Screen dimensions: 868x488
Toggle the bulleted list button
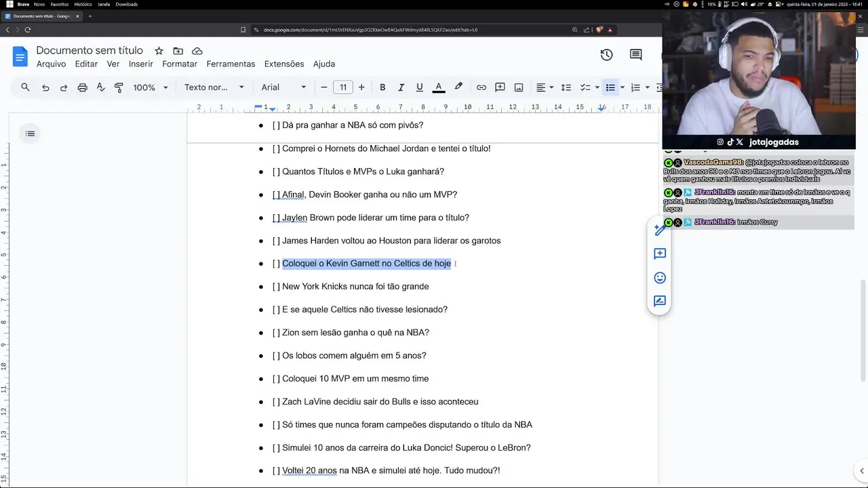(610, 87)
